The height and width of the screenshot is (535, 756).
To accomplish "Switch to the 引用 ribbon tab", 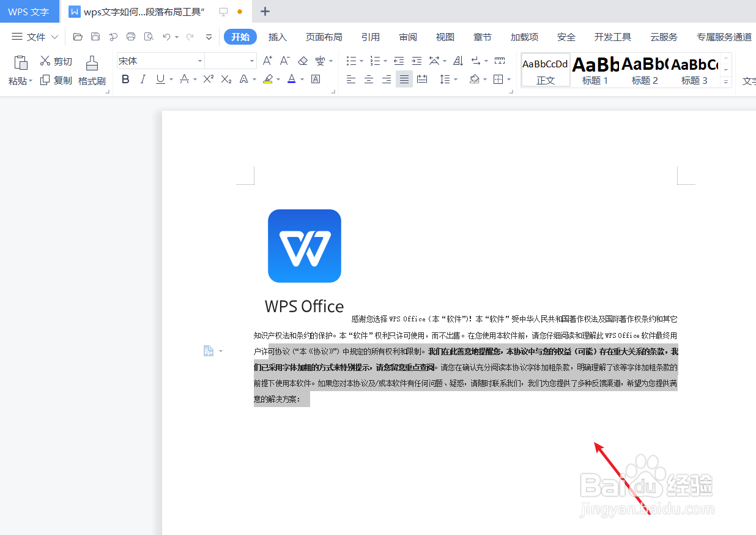I will click(371, 37).
